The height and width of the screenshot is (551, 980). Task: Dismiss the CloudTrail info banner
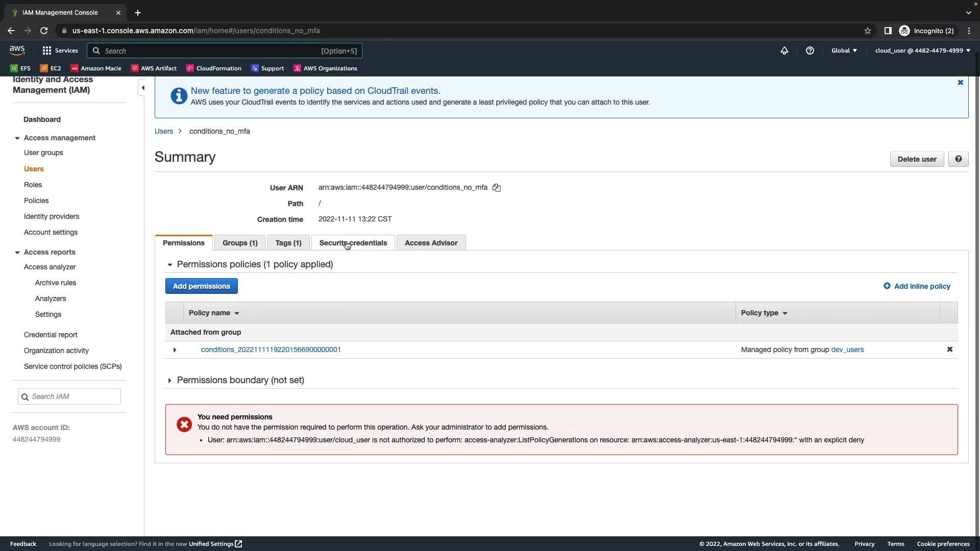pyautogui.click(x=960, y=83)
